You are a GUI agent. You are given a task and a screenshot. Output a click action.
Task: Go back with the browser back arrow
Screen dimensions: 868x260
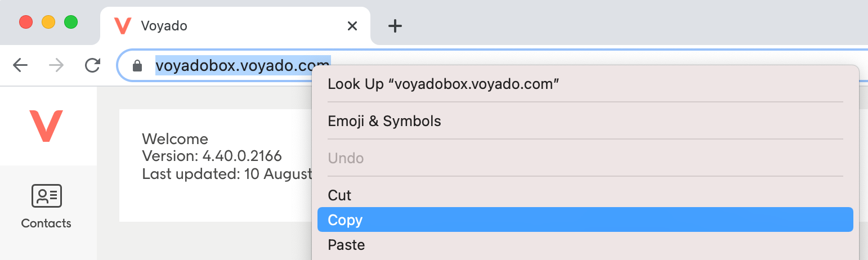(x=20, y=66)
